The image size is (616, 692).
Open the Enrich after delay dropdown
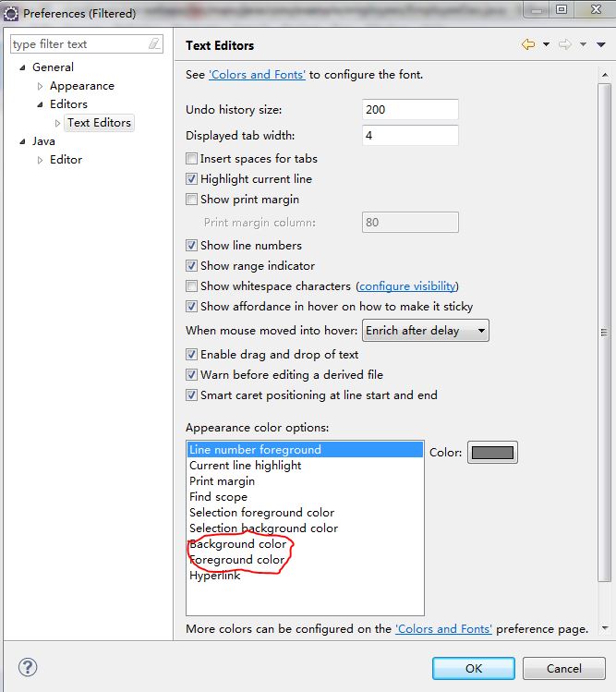point(426,331)
